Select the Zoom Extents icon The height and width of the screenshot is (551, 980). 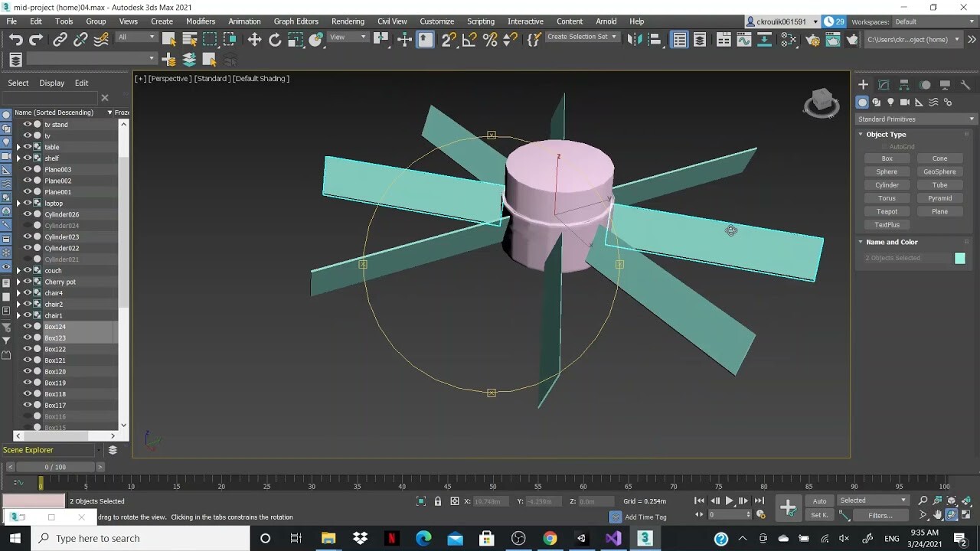pos(952,500)
